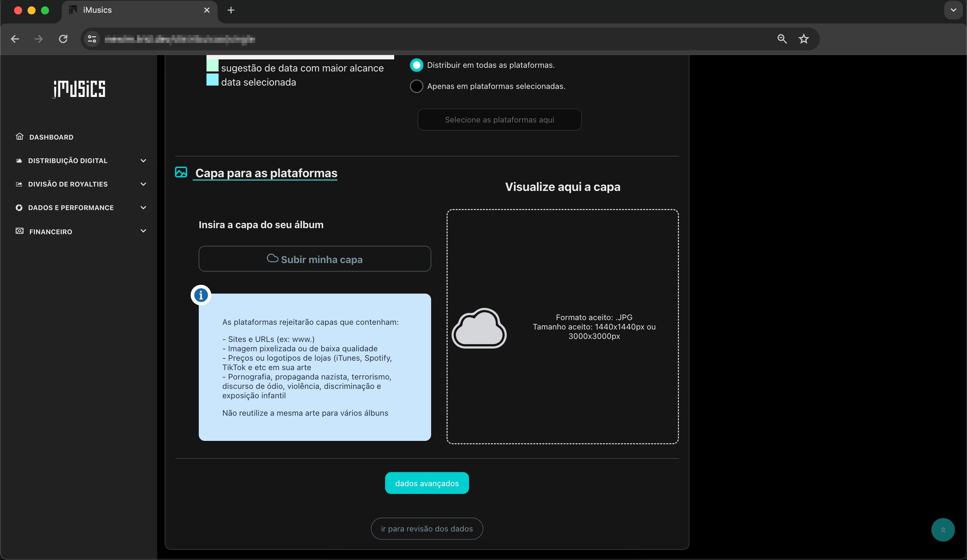Select Apenas em plataformas selecionadas radio
Viewport: 967px width, 560px height.
click(416, 86)
